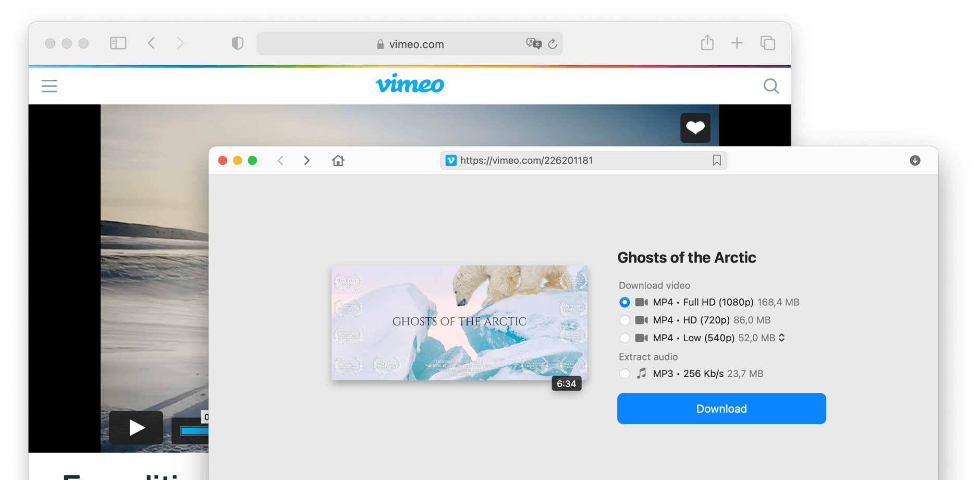Image resolution: width=980 pixels, height=480 pixels.
Task: Select MP4 Full HD (1080p) option
Action: tap(624, 303)
